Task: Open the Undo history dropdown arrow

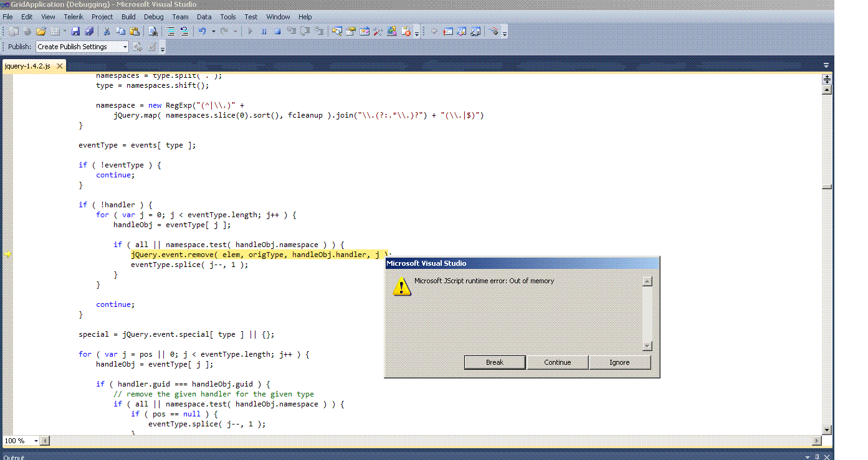Action: 213,31
